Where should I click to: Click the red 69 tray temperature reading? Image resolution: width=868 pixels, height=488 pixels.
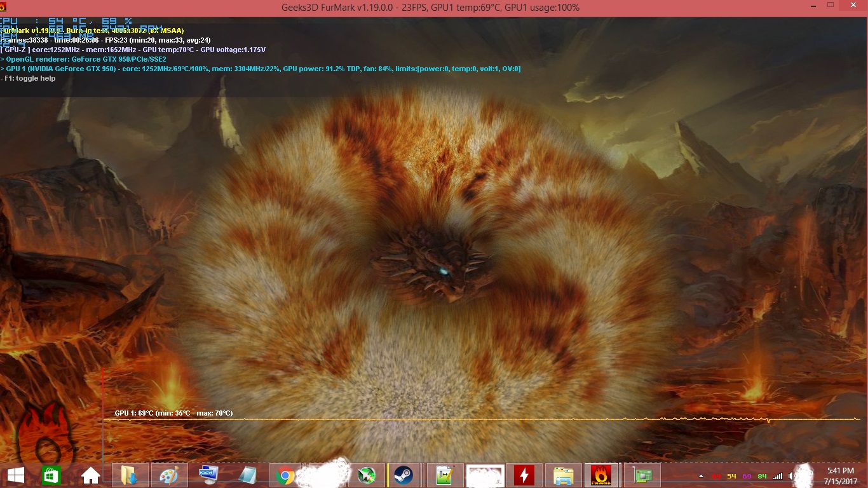(x=717, y=476)
